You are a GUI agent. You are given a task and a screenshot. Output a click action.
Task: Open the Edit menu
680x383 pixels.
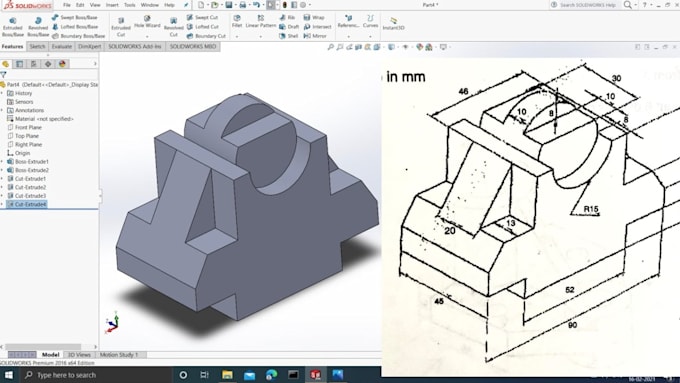tap(80, 5)
